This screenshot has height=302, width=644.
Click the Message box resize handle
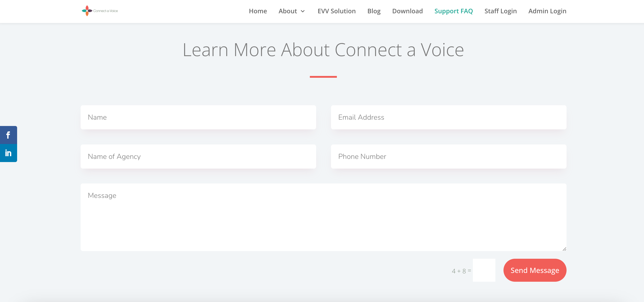tap(564, 249)
